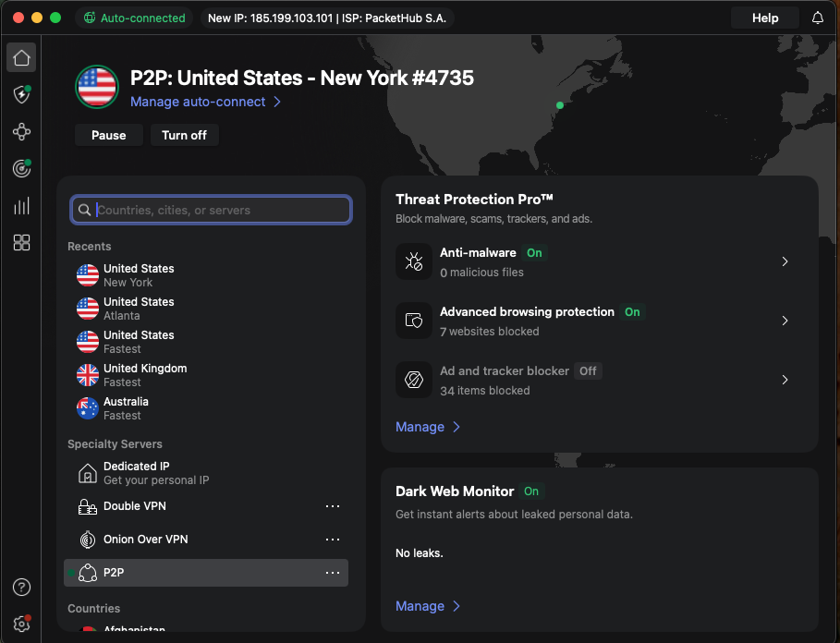Image resolution: width=840 pixels, height=643 pixels.
Task: Open Meshnet sidebar icon
Action: click(21, 132)
